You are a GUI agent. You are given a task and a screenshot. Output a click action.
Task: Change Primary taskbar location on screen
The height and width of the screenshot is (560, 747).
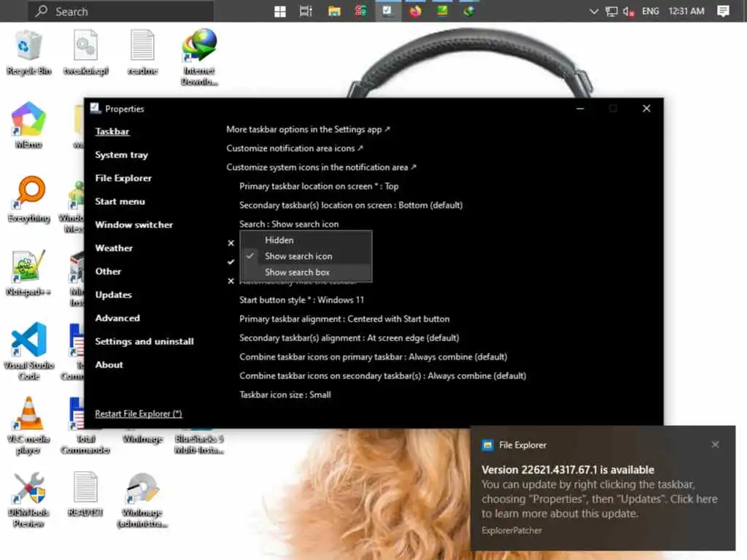coord(319,186)
